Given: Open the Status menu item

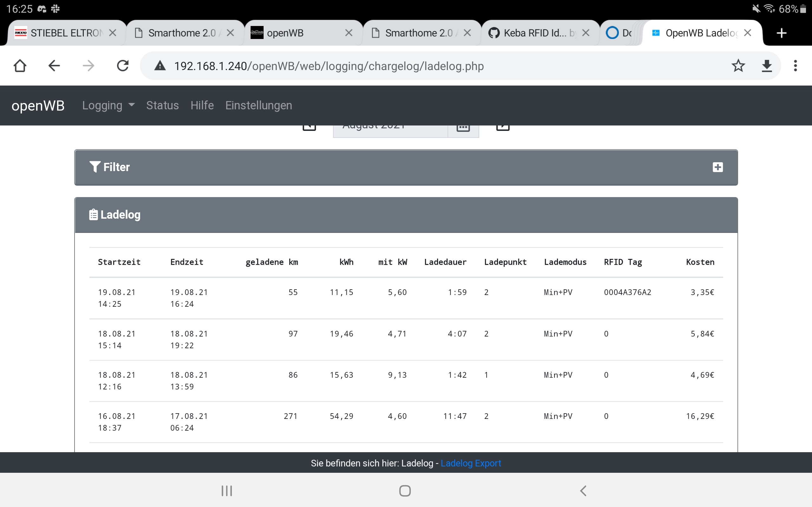Looking at the screenshot, I should (x=162, y=105).
